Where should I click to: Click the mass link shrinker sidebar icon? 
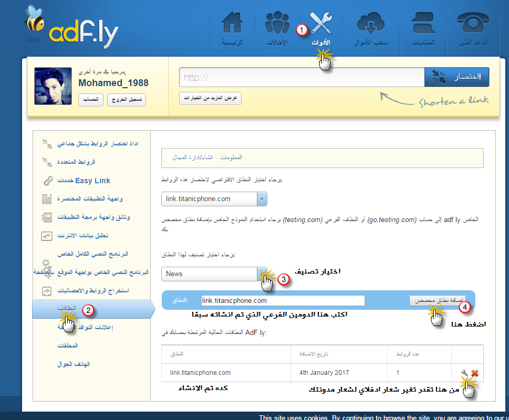pyautogui.click(x=47, y=144)
